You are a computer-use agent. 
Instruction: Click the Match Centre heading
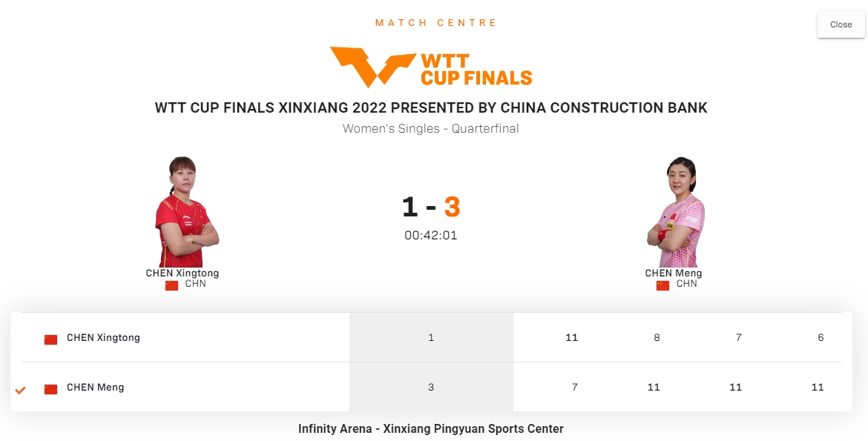click(x=436, y=23)
